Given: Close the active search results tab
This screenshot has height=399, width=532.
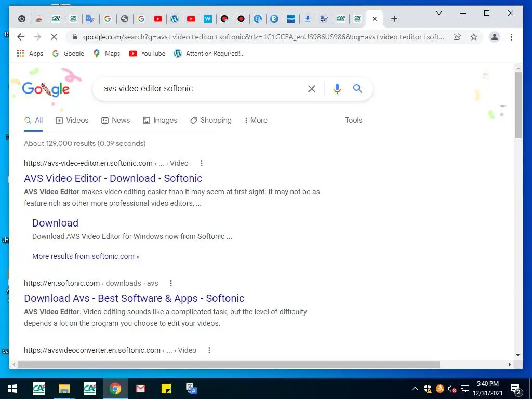Looking at the screenshot, I should [x=374, y=19].
